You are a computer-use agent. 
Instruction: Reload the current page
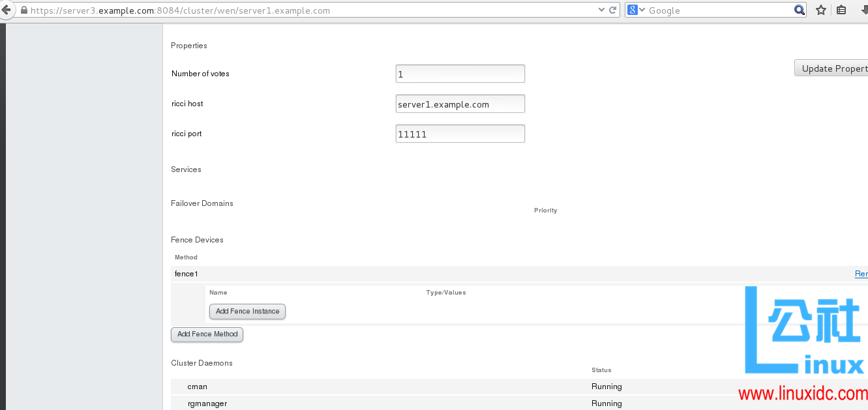click(612, 10)
